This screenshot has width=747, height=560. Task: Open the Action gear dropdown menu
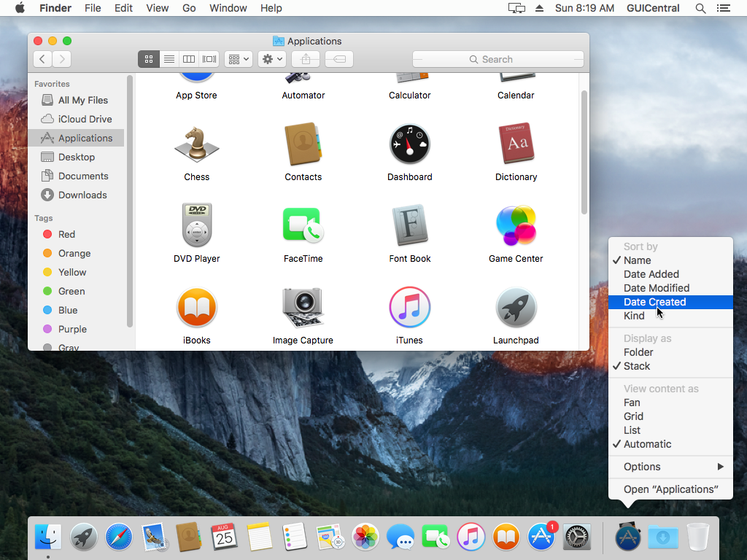(x=272, y=59)
